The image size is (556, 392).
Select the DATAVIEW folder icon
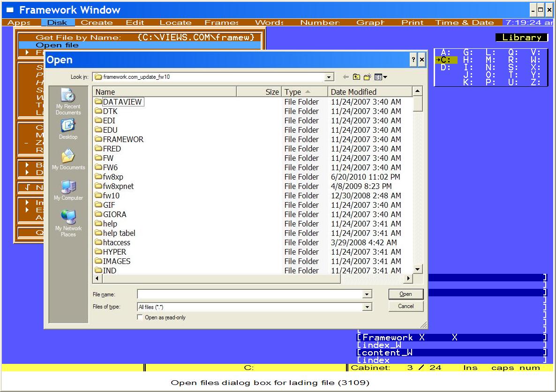(98, 102)
